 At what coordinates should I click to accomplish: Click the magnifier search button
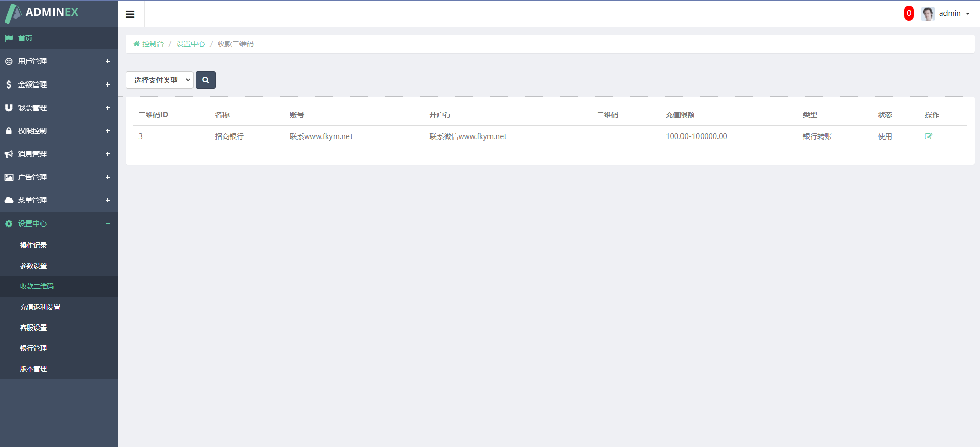205,80
